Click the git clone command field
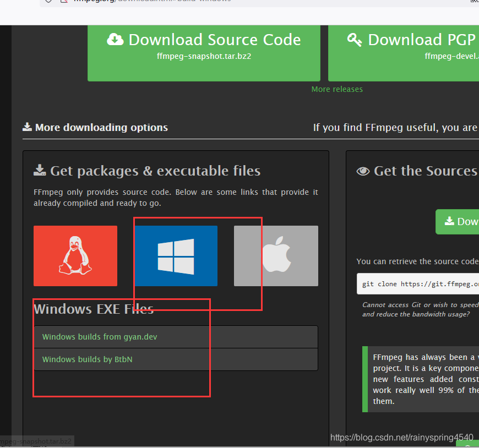The height and width of the screenshot is (448, 479). tap(418, 284)
